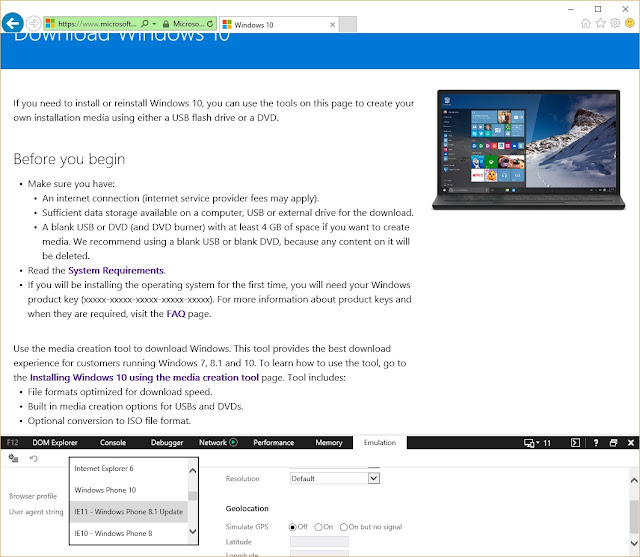
Task: Select On but no signal radio button
Action: coord(344,527)
